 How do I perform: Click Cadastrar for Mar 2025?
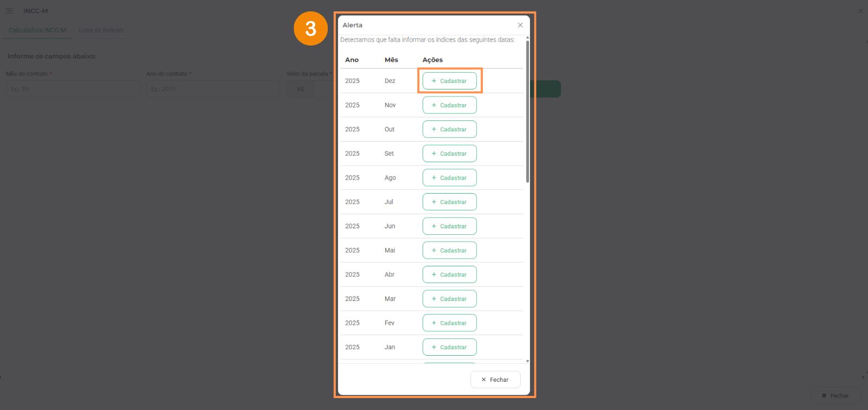(449, 299)
